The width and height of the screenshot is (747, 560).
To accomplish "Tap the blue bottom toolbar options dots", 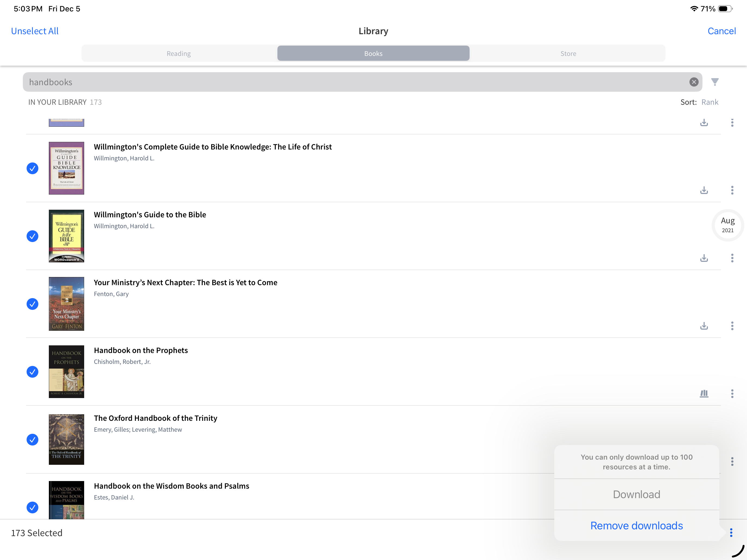I will [731, 533].
